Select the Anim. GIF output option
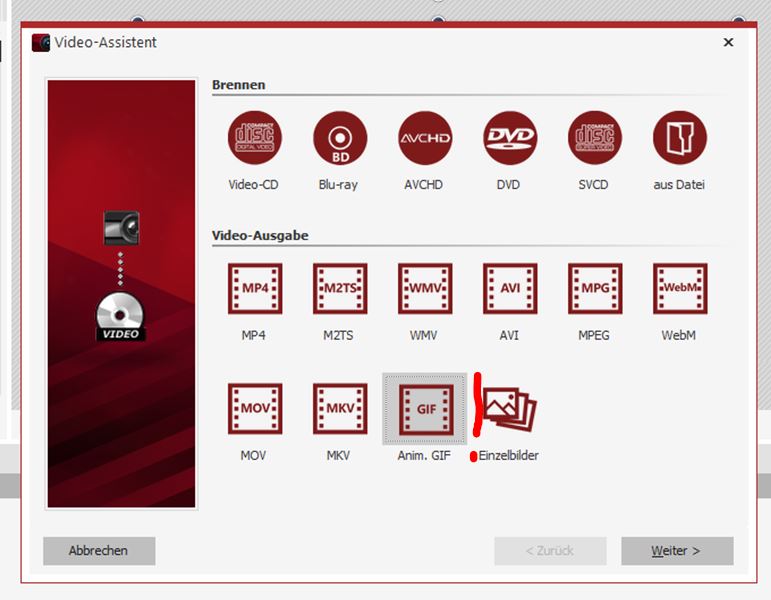This screenshot has height=600, width=771. point(424,409)
